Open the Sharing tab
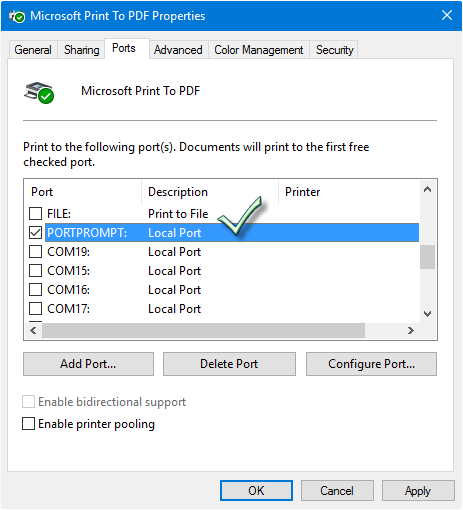The image size is (463, 510). 81,50
